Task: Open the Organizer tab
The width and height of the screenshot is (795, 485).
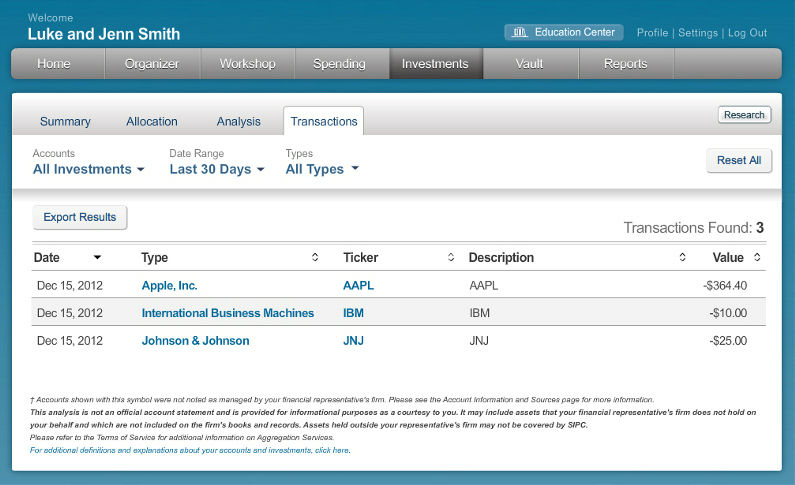Action: (x=152, y=64)
